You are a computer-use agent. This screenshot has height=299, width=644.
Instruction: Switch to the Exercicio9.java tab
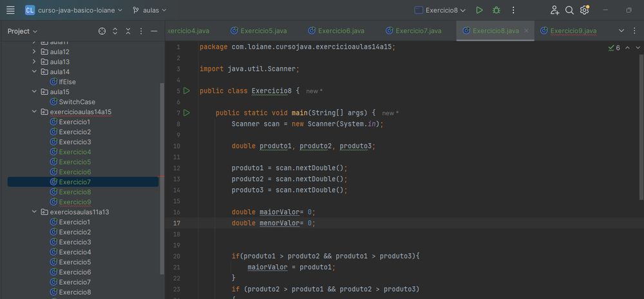568,31
